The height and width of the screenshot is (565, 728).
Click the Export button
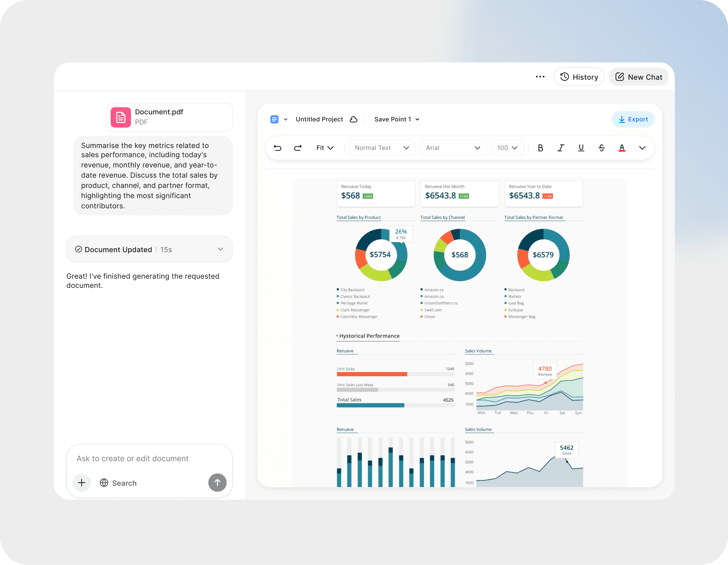click(633, 119)
